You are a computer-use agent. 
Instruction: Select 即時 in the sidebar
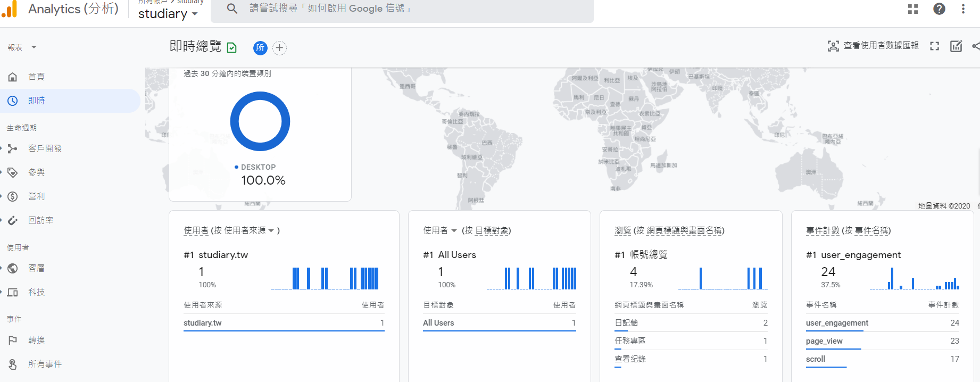70,101
